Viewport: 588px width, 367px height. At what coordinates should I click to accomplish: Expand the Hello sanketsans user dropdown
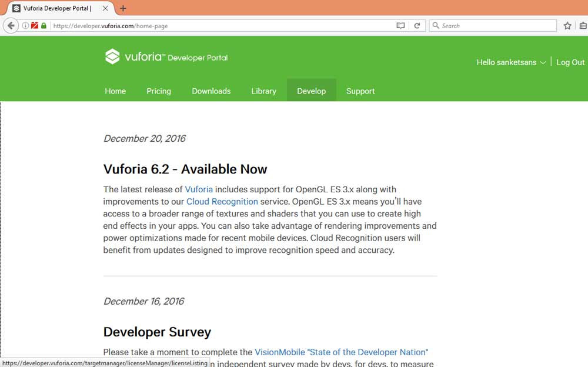pyautogui.click(x=510, y=62)
